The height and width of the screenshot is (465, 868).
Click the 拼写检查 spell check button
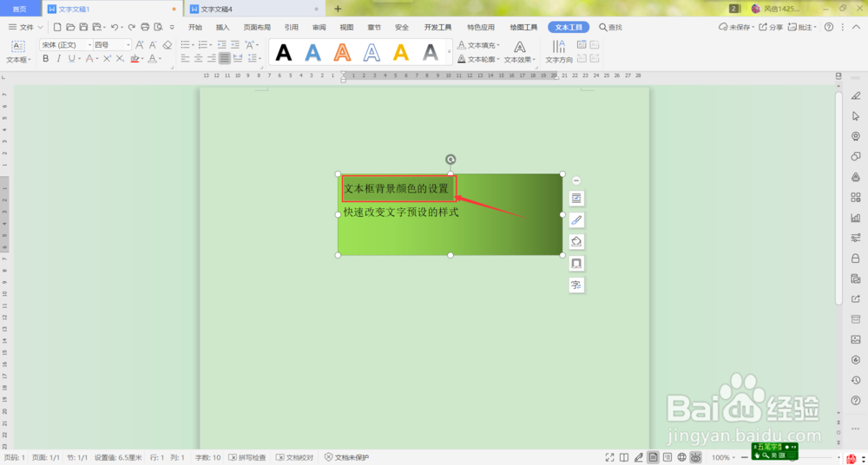(247, 458)
